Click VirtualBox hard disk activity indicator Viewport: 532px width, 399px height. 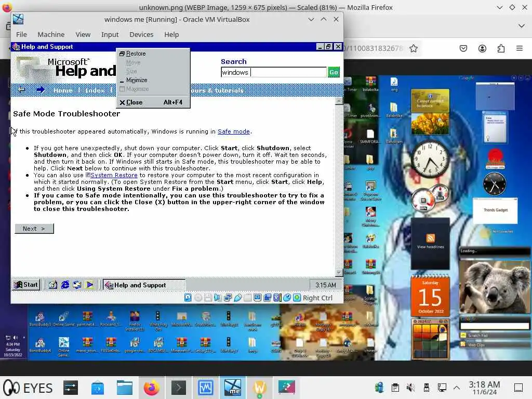pyautogui.click(x=188, y=298)
